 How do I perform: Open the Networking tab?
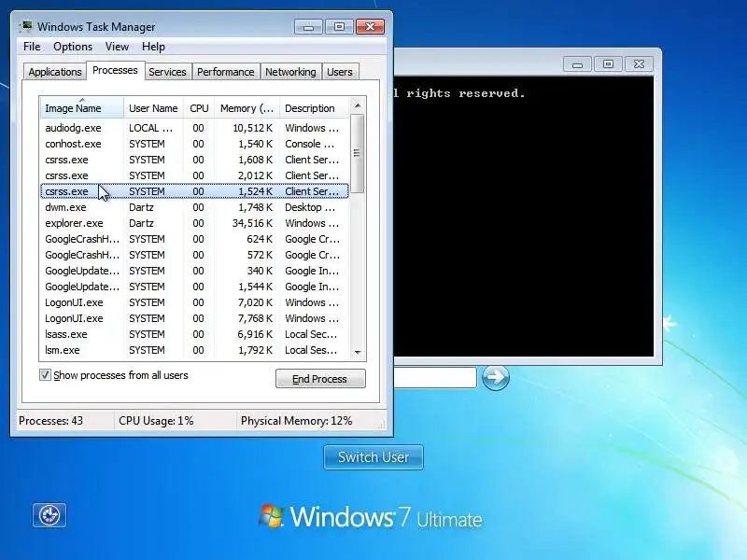click(290, 72)
